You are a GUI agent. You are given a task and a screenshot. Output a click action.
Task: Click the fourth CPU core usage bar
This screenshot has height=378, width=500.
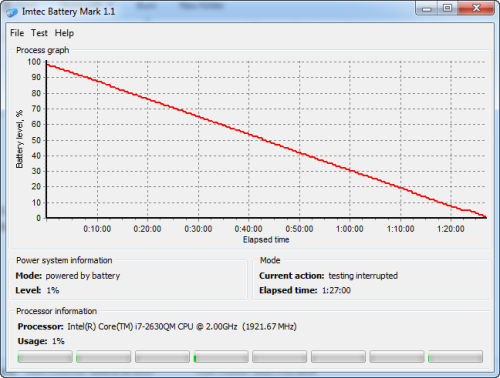tap(221, 357)
